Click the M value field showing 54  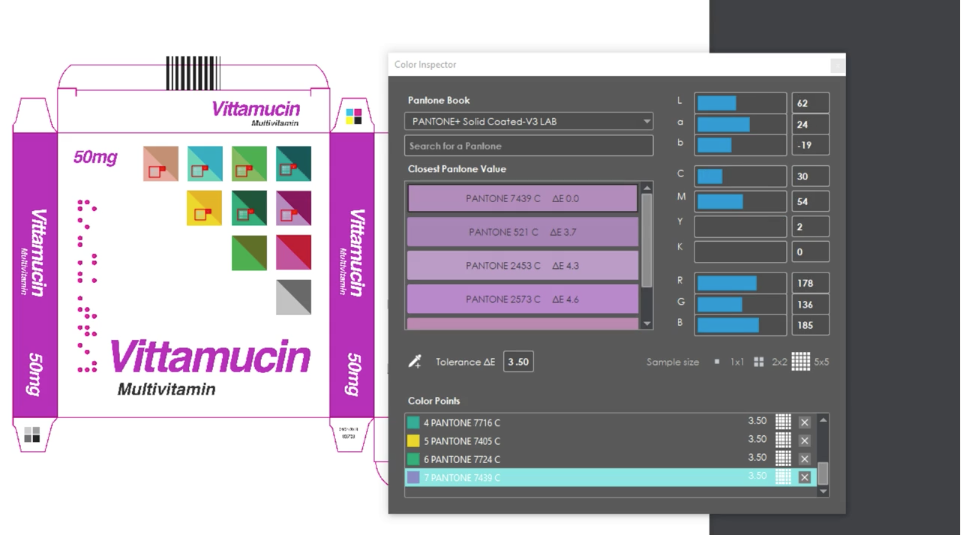pyautogui.click(x=810, y=202)
